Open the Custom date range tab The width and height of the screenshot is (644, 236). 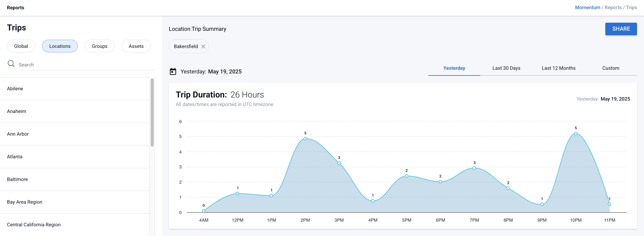[x=611, y=68]
